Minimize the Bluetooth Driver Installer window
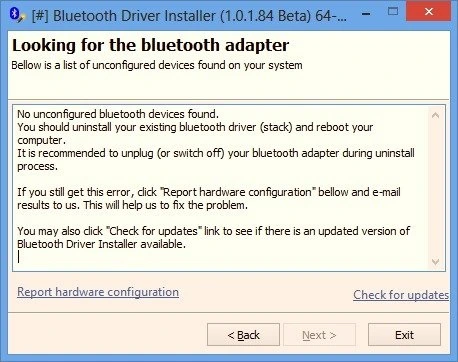The width and height of the screenshot is (458, 362). pos(366,14)
